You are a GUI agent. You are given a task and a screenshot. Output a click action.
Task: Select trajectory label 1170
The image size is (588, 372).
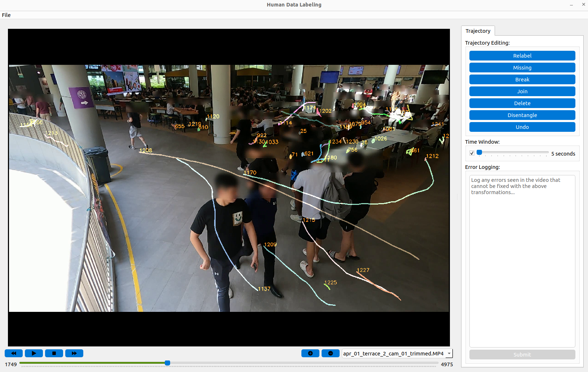250,173
